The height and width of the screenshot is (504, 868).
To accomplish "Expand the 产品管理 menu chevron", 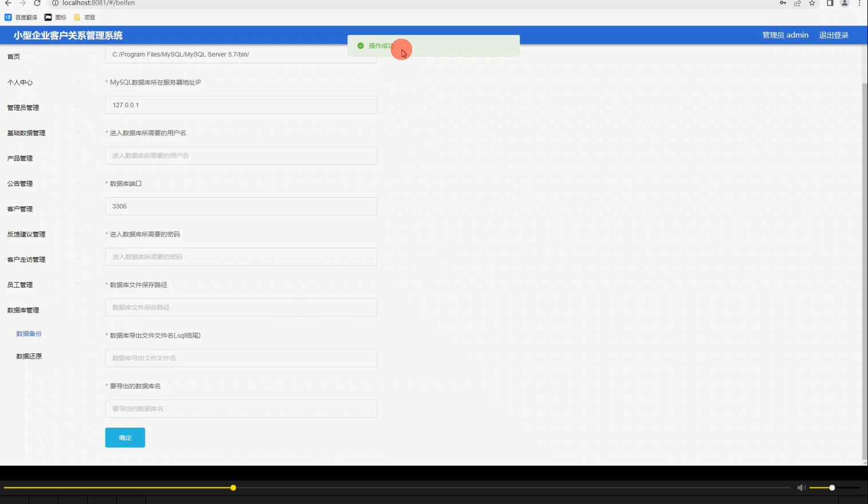I will [77, 157].
